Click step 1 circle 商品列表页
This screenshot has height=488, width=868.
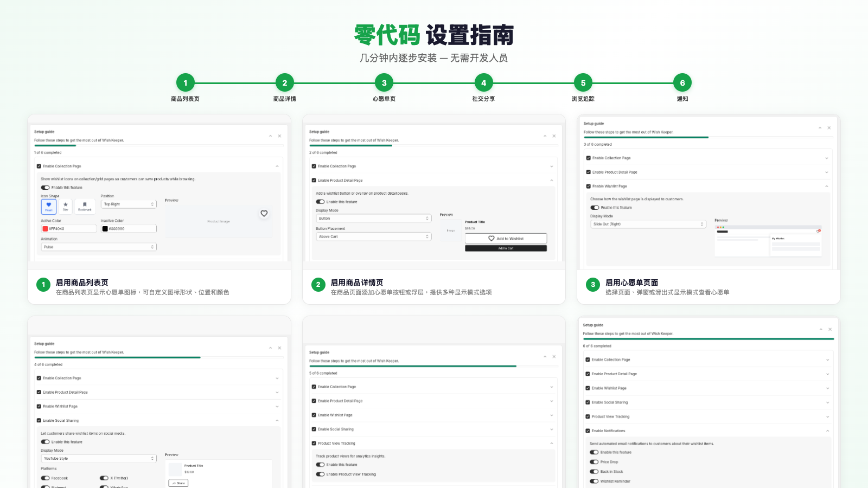pyautogui.click(x=185, y=83)
